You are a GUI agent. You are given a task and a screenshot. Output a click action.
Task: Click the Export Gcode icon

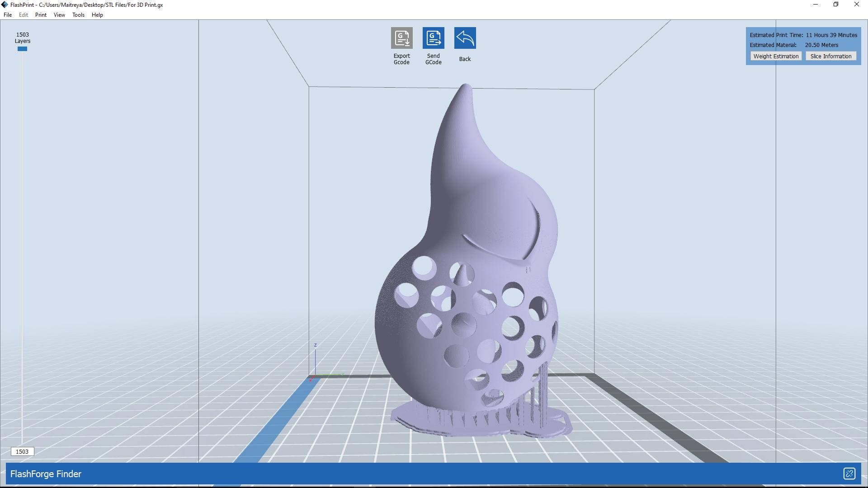pyautogui.click(x=401, y=38)
